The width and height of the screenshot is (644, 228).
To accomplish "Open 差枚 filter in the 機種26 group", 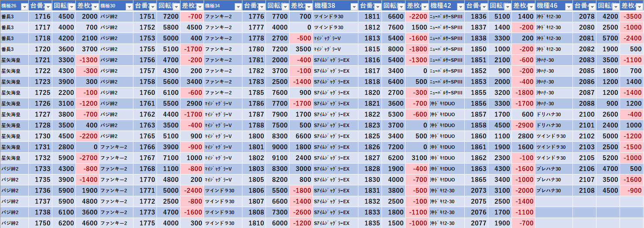I will [x=95, y=7].
